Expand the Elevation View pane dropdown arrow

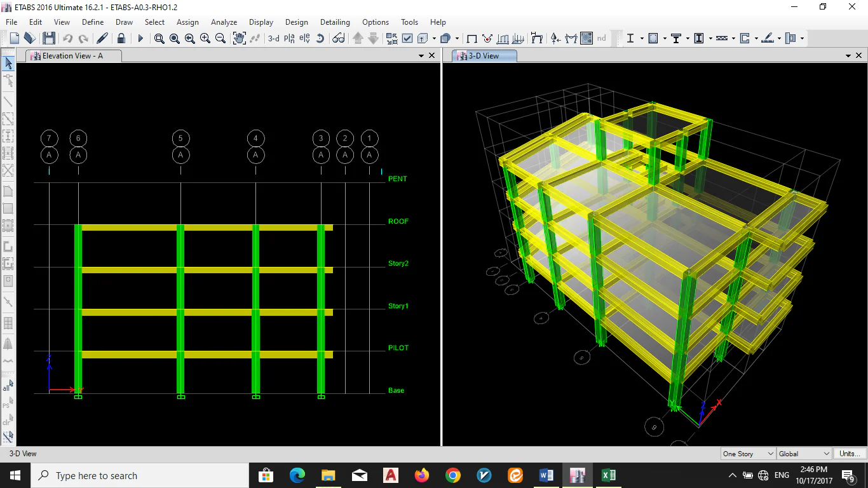(x=421, y=56)
